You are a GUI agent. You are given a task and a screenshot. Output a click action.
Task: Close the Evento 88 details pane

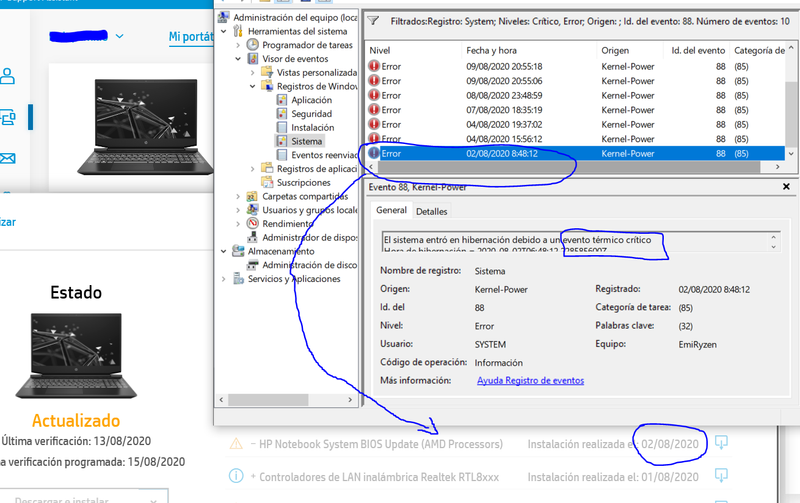786,187
